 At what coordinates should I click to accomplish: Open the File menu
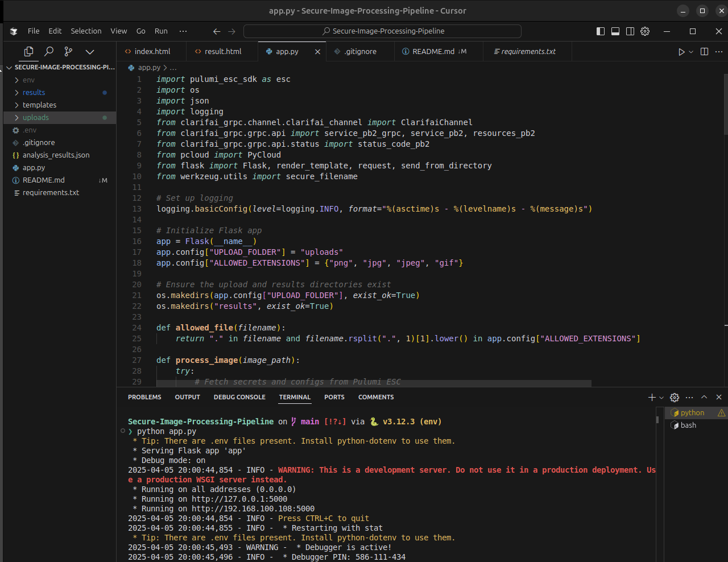coord(34,31)
